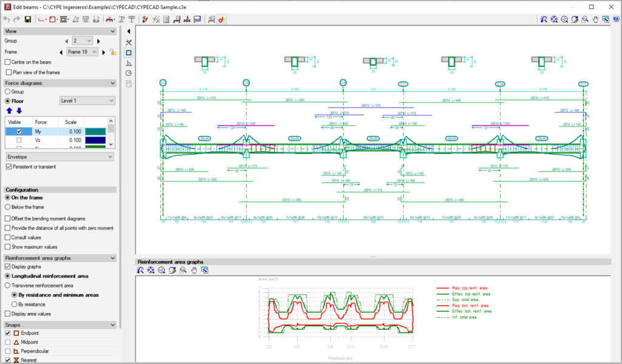Image resolution: width=622 pixels, height=364 pixels.
Task: Open the Frame 19 dropdown
Action: pos(82,52)
